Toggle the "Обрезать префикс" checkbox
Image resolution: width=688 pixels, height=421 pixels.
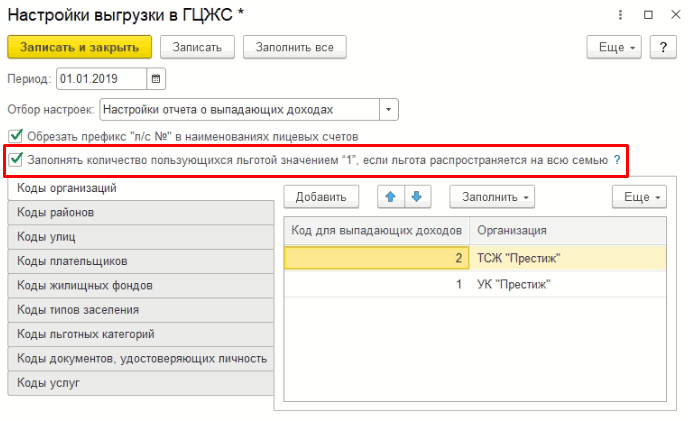[x=15, y=136]
